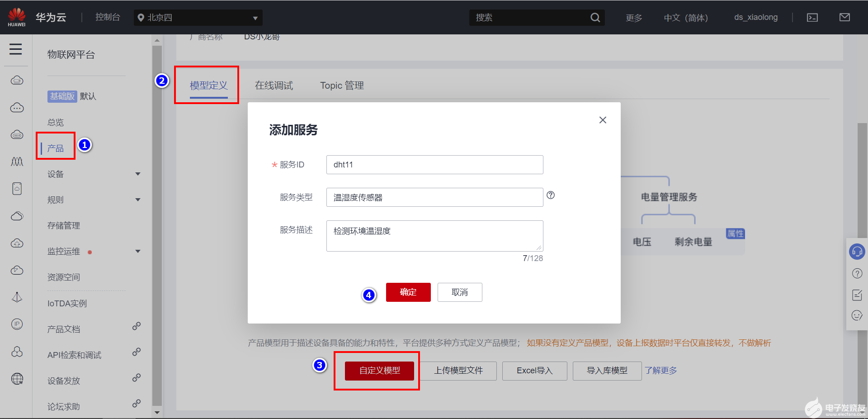Screen dimensions: 868x419
Task: Click the globe icon at sidebar bottom
Action: pyautogui.click(x=17, y=379)
